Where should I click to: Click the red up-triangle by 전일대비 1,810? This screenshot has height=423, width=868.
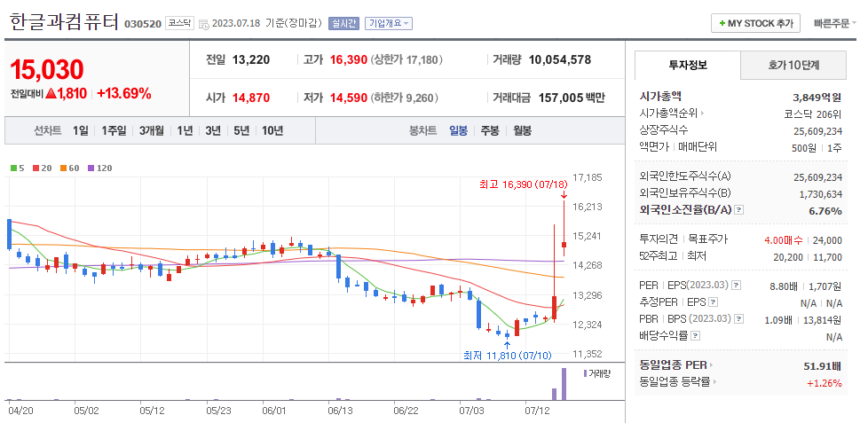click(x=51, y=93)
